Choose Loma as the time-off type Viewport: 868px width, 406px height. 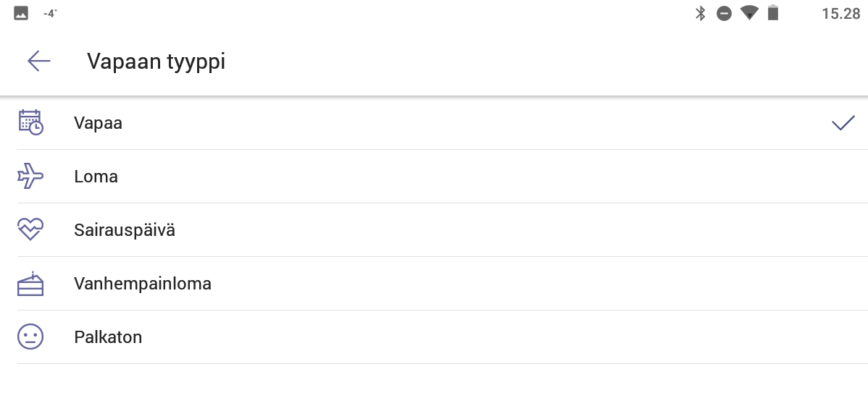pyautogui.click(x=96, y=177)
